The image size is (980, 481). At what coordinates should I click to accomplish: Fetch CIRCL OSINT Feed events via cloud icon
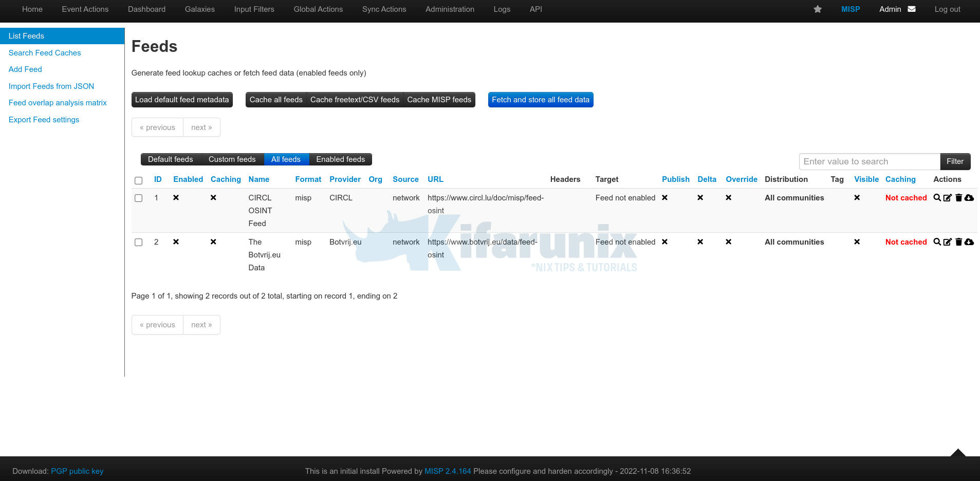point(969,198)
